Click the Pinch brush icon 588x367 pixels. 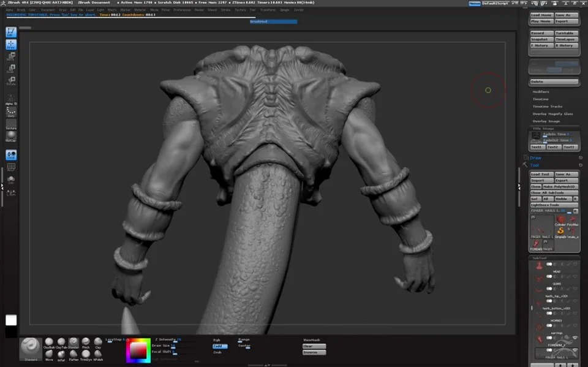pos(85,341)
